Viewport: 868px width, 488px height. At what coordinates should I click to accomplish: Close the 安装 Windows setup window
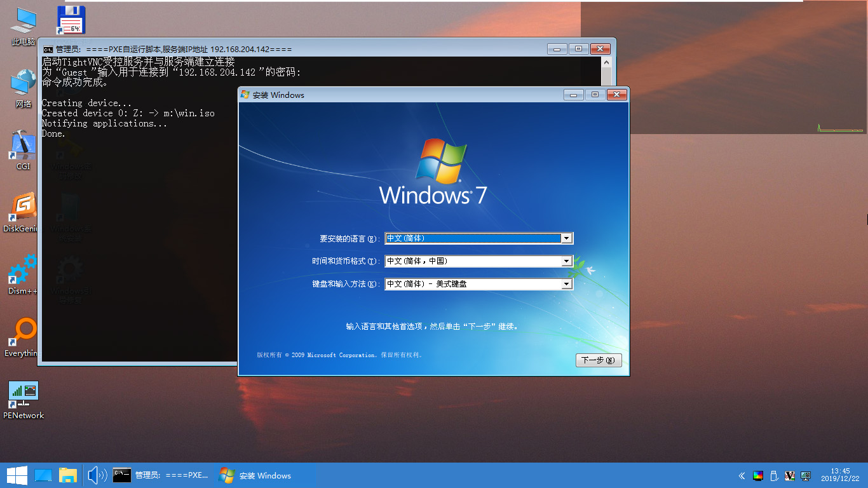pyautogui.click(x=616, y=95)
